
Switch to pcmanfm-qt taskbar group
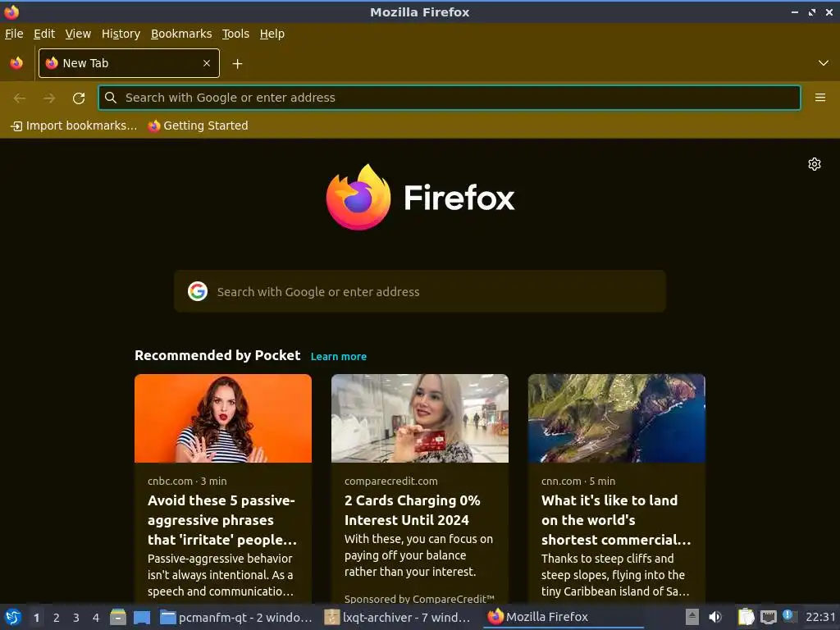(236, 617)
